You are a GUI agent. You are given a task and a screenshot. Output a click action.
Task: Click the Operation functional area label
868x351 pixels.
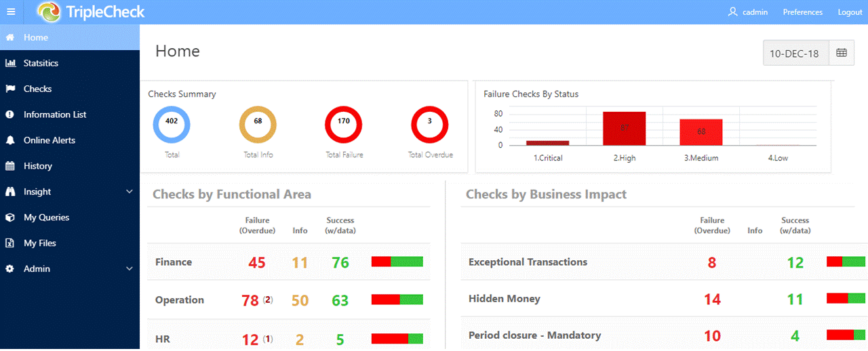click(x=180, y=300)
